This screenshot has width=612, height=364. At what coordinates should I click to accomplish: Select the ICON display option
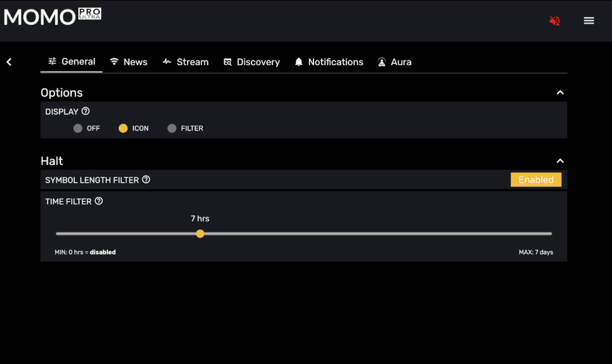point(123,128)
